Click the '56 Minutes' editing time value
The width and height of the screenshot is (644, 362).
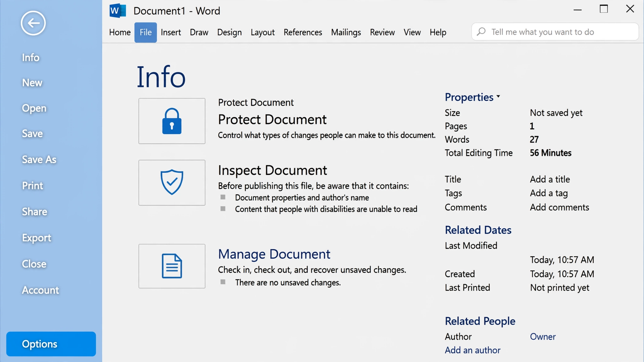click(x=551, y=153)
